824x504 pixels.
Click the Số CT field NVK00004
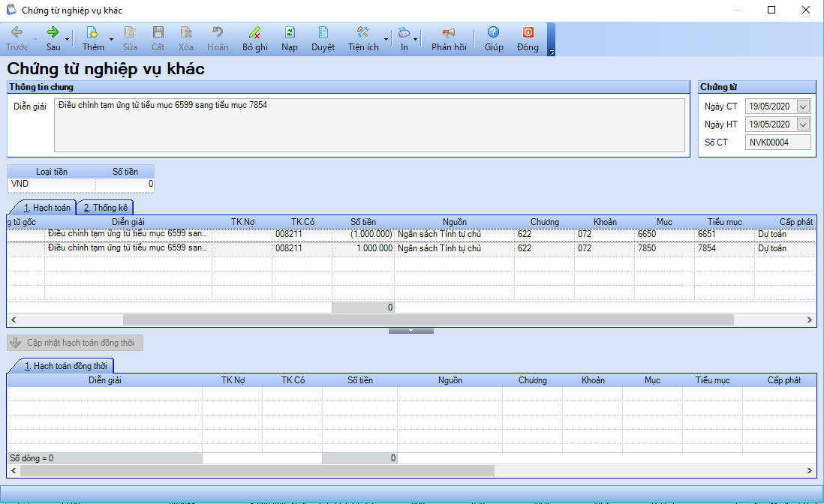(x=778, y=142)
